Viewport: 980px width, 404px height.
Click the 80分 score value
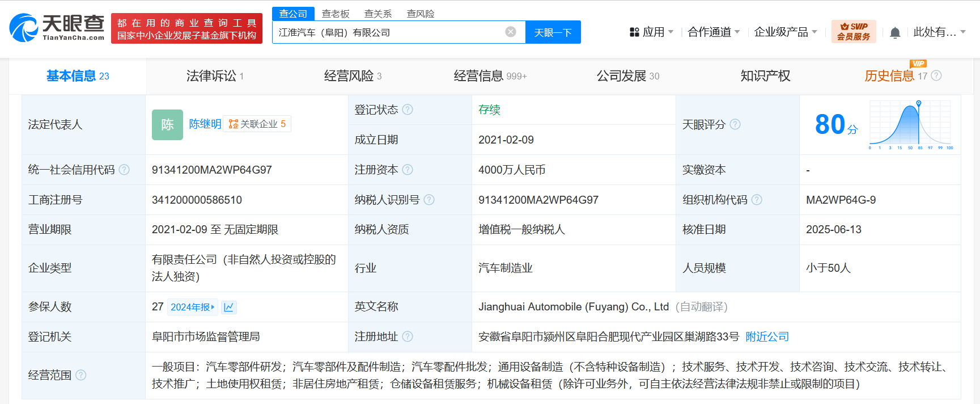coord(836,124)
